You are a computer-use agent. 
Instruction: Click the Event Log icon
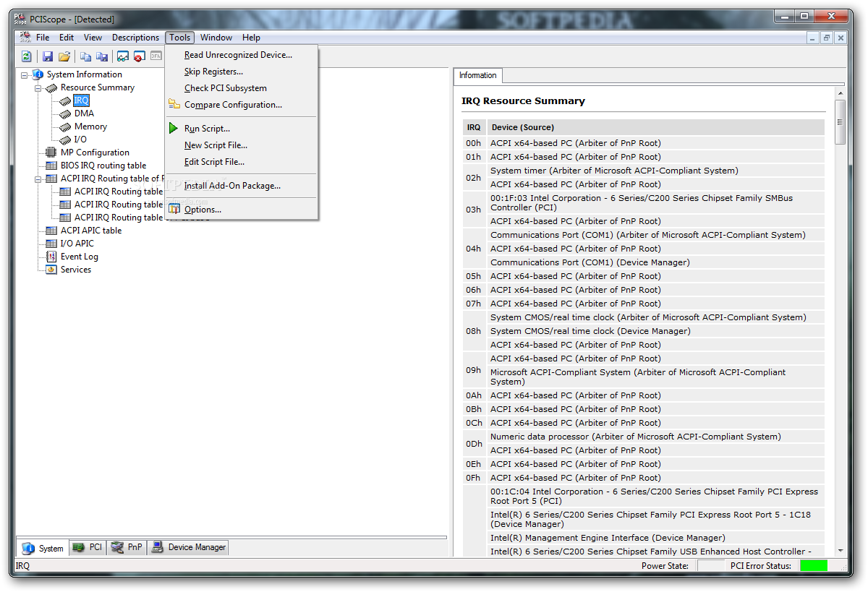click(51, 257)
